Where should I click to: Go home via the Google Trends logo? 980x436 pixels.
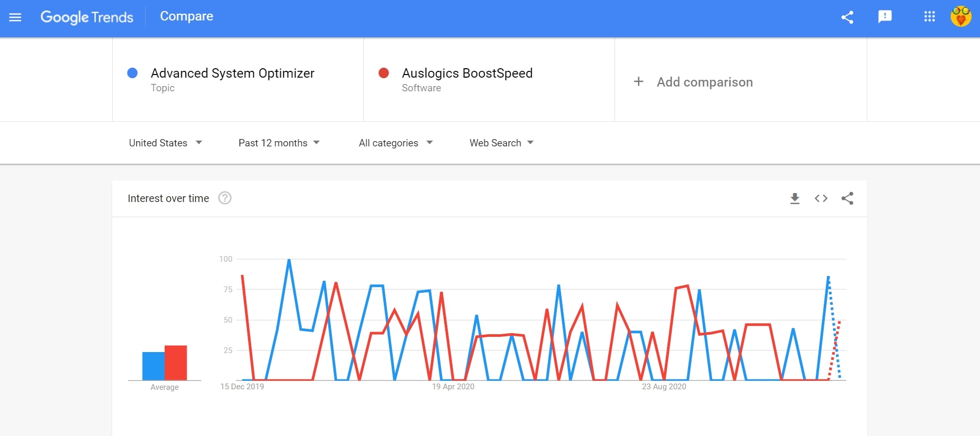tap(87, 17)
